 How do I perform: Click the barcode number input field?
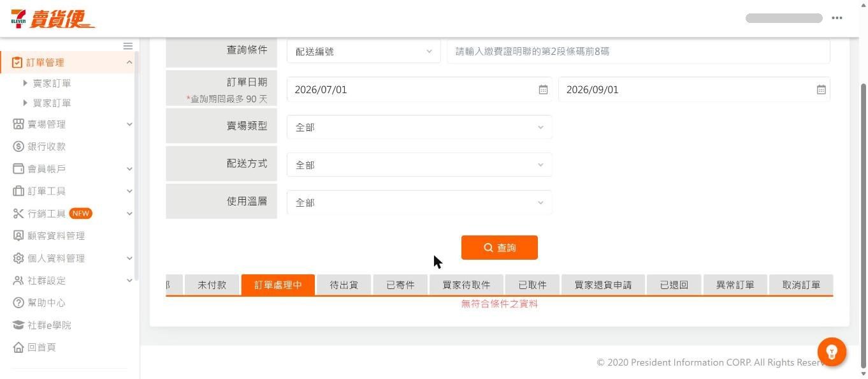pos(639,51)
